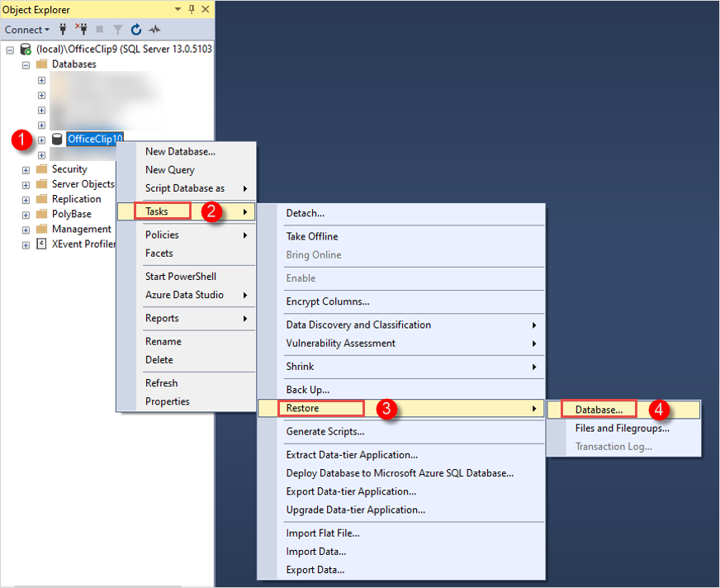Click the Databases folder icon
The width and height of the screenshot is (720, 588).
(42, 64)
